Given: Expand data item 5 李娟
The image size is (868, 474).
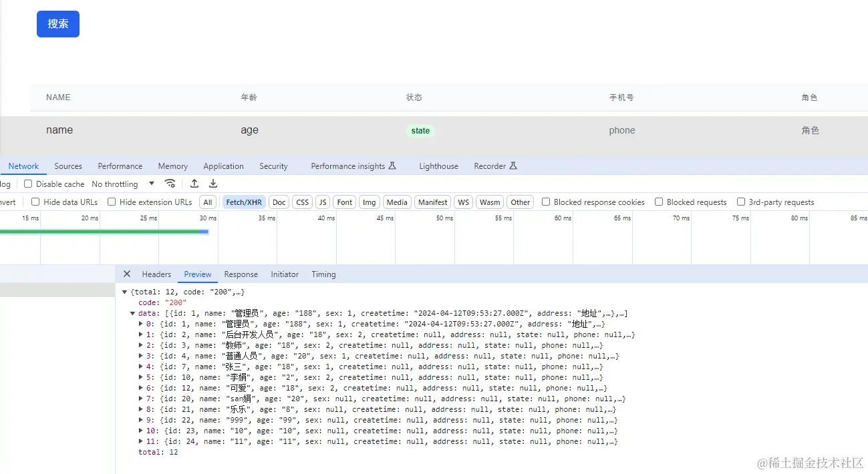Looking at the screenshot, I should [141, 378].
